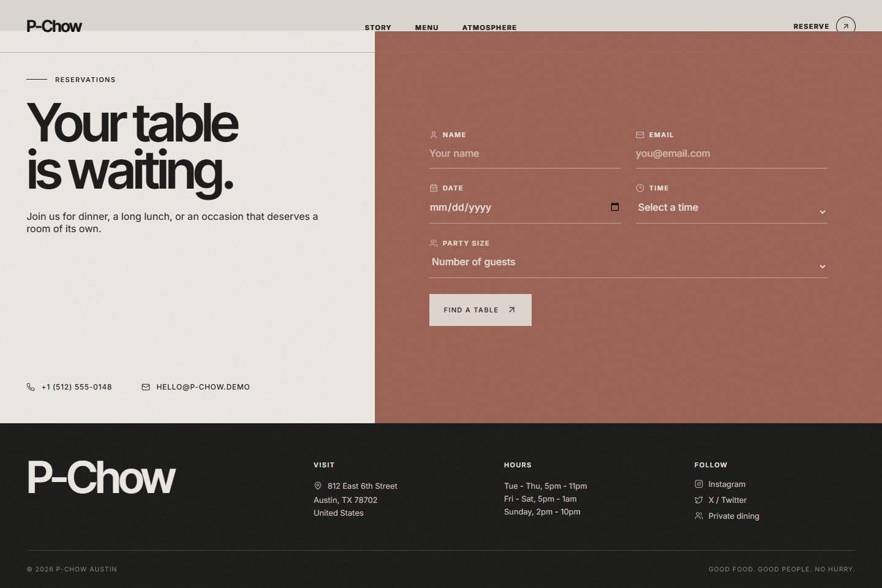Screen dimensions: 882x588
Task: Click the phone icon
Action: 31,387
